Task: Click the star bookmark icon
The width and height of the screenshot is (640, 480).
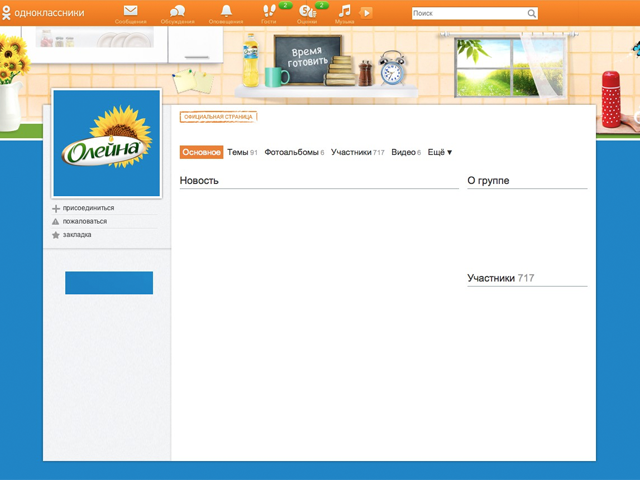Action: 56,235
